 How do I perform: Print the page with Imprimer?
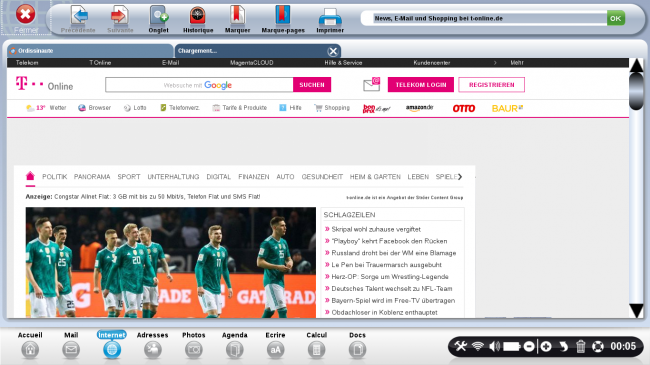coord(330,19)
